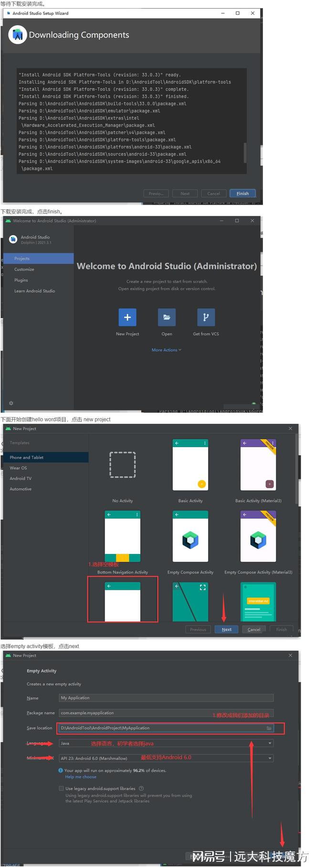The image size is (315, 868).
Task: Choose the No Activity template thumbnail
Action: point(123,465)
